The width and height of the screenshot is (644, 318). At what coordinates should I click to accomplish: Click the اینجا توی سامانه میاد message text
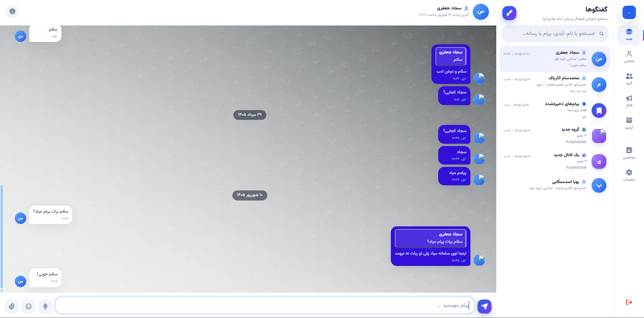(x=431, y=253)
